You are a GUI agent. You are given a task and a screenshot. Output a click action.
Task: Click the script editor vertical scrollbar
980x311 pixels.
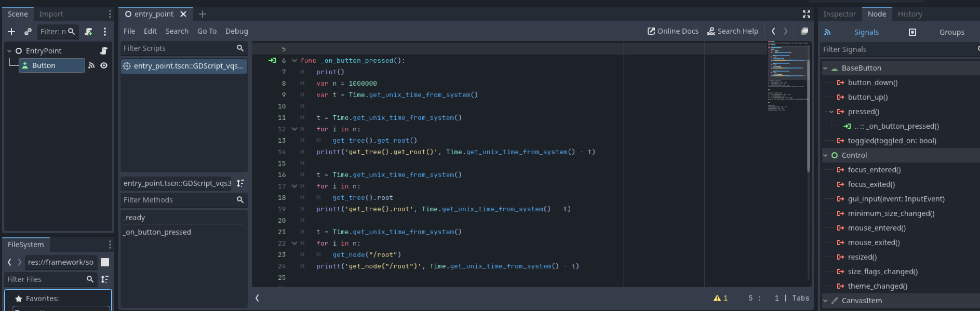click(809, 115)
